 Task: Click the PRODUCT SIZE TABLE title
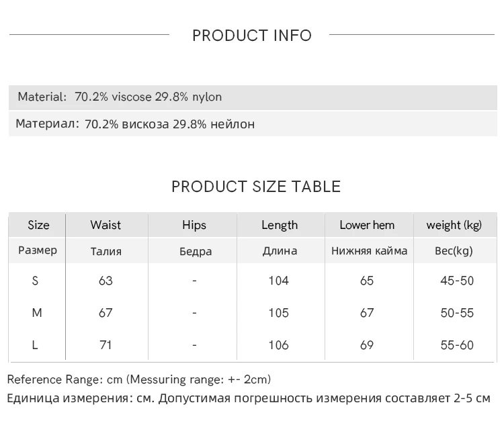(x=256, y=187)
